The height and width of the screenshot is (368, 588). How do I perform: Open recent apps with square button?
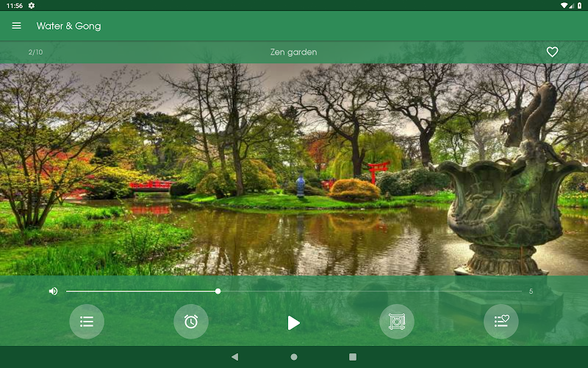[353, 357]
